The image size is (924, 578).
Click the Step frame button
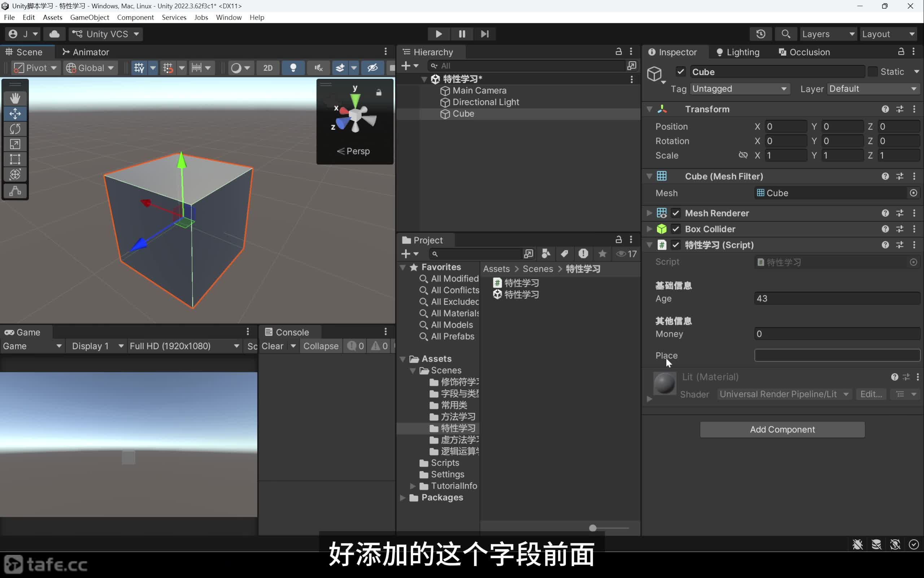coord(484,34)
